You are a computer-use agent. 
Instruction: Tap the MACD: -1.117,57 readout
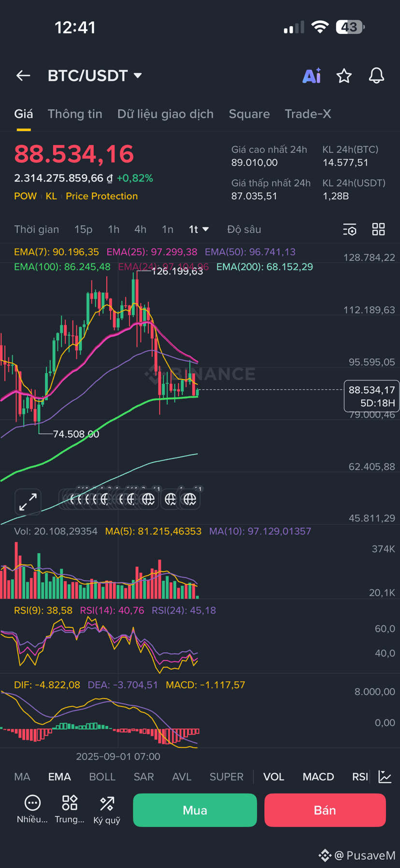[205, 685]
